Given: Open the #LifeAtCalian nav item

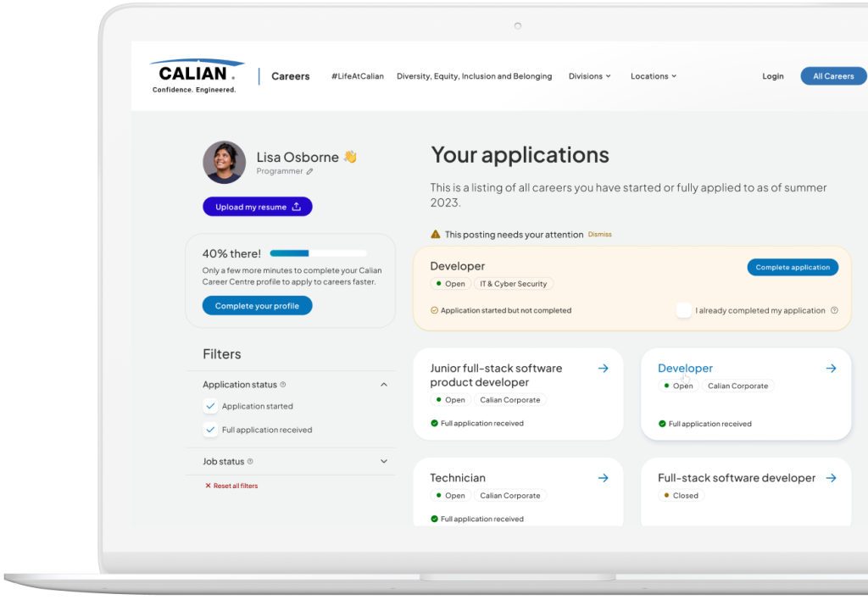Looking at the screenshot, I should tap(358, 76).
